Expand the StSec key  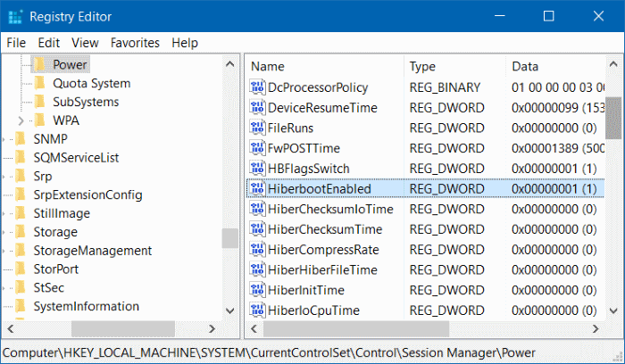point(4,287)
